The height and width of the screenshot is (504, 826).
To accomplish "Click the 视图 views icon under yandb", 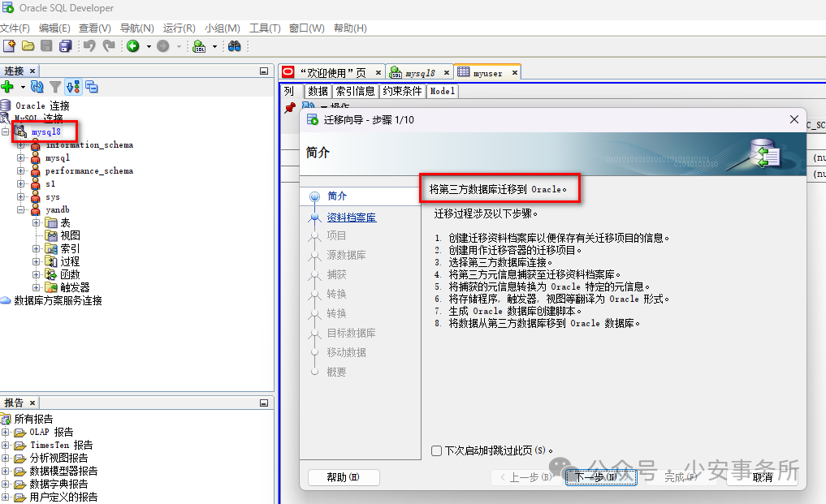I will tap(51, 235).
